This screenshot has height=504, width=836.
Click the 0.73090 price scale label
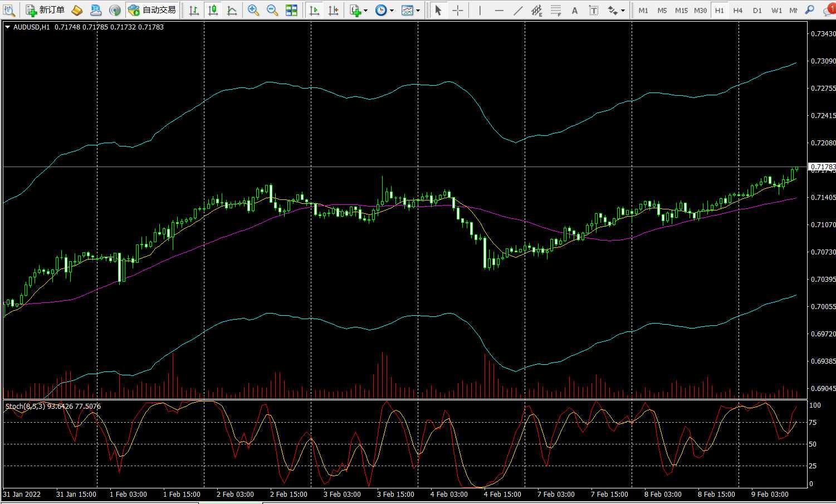tap(823, 61)
